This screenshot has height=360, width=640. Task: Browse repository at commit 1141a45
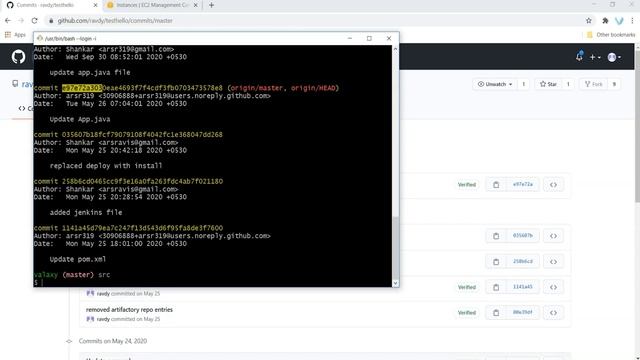pyautogui.click(x=553, y=287)
